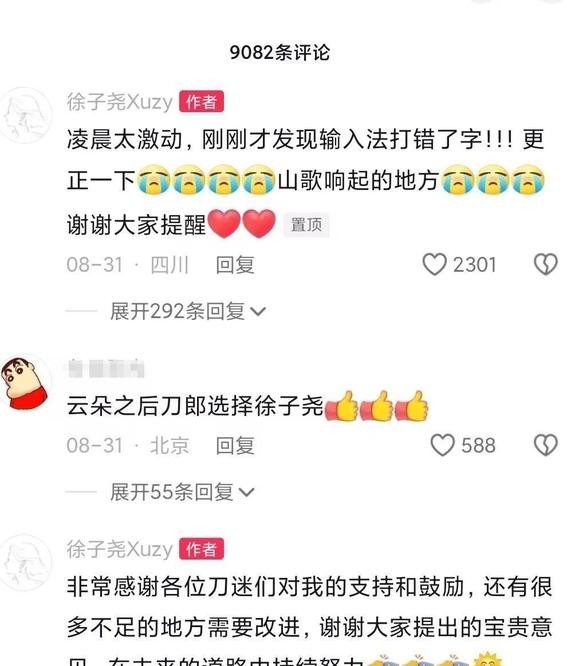Expand the 292 replies thread

pos(188,311)
